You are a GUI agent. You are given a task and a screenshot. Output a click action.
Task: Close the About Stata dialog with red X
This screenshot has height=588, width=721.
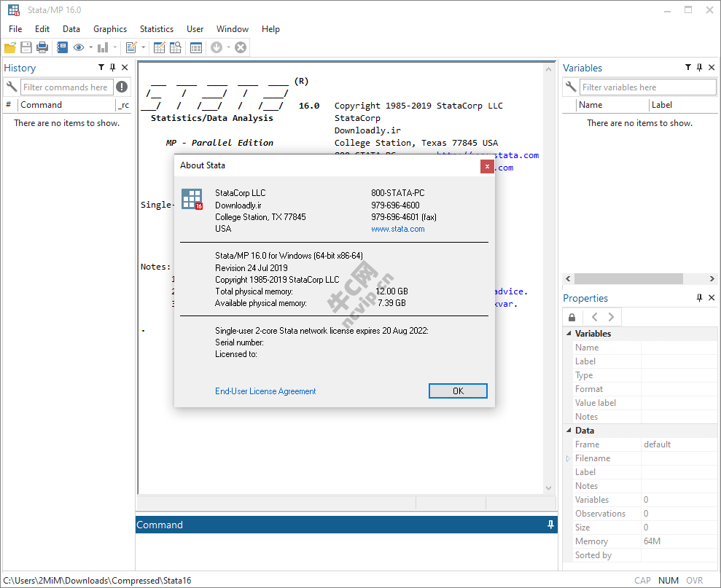[487, 166]
